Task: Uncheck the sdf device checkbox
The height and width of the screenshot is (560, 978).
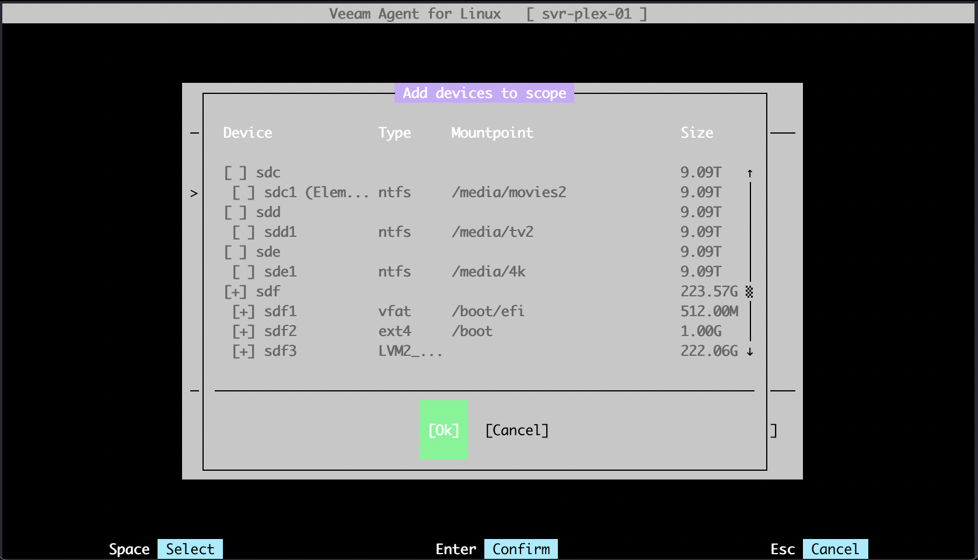Action: (x=236, y=292)
